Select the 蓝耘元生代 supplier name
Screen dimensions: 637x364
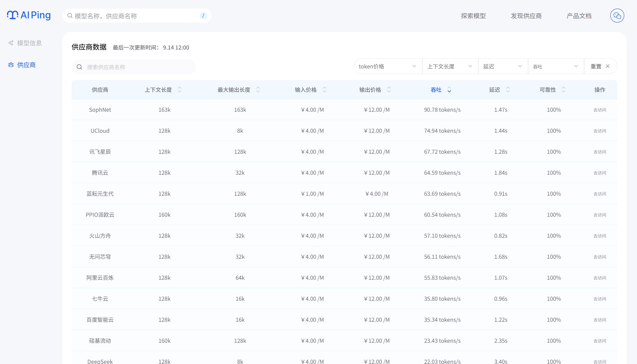(100, 194)
